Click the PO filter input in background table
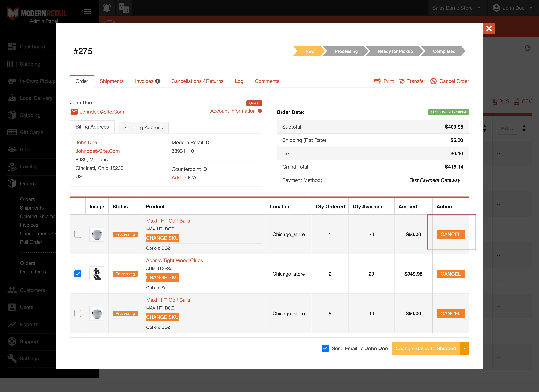This screenshot has height=392, width=539. pos(506,128)
